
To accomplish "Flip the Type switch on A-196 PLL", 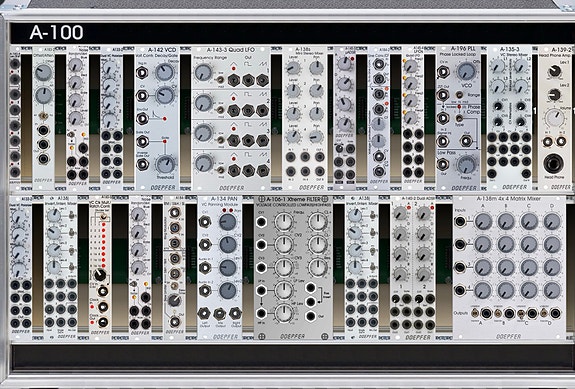I will click(x=458, y=118).
